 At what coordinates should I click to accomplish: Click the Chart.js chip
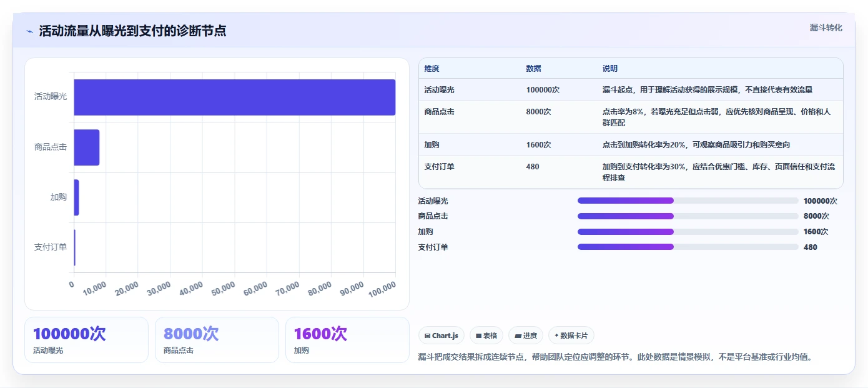pyautogui.click(x=441, y=336)
